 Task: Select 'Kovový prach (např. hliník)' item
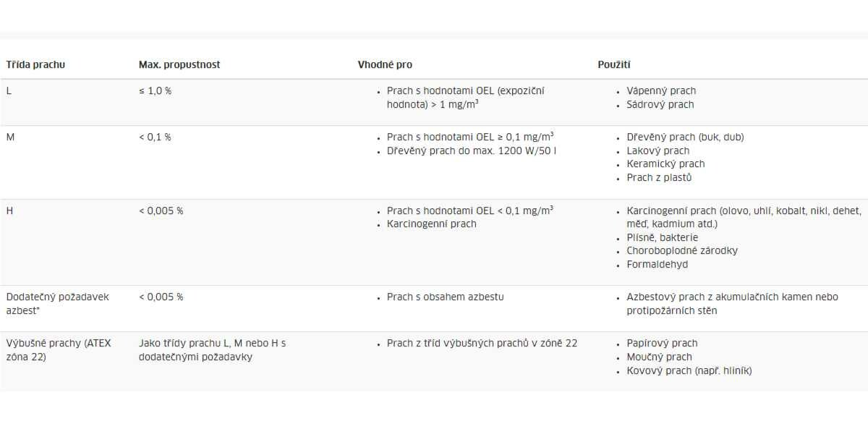(x=689, y=370)
